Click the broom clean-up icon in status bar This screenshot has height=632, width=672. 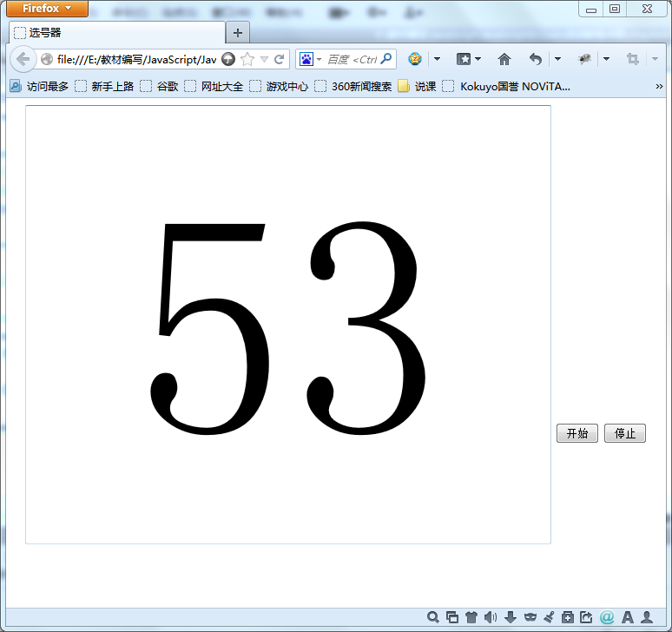[548, 617]
